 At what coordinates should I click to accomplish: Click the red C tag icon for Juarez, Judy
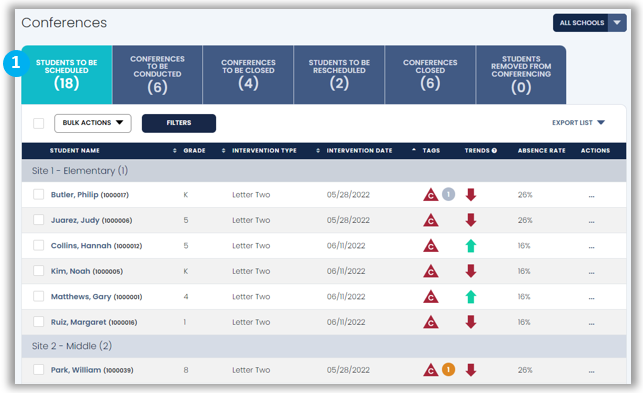click(431, 220)
